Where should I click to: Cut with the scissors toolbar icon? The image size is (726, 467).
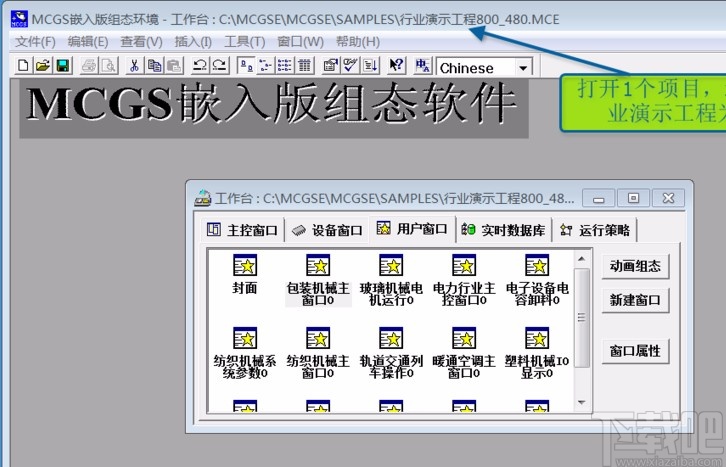134,66
